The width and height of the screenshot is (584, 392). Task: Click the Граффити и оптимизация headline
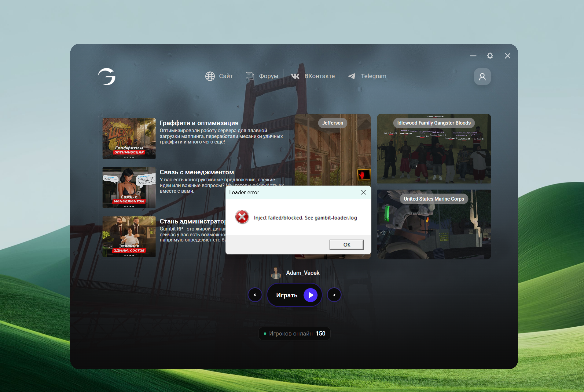[x=199, y=123]
